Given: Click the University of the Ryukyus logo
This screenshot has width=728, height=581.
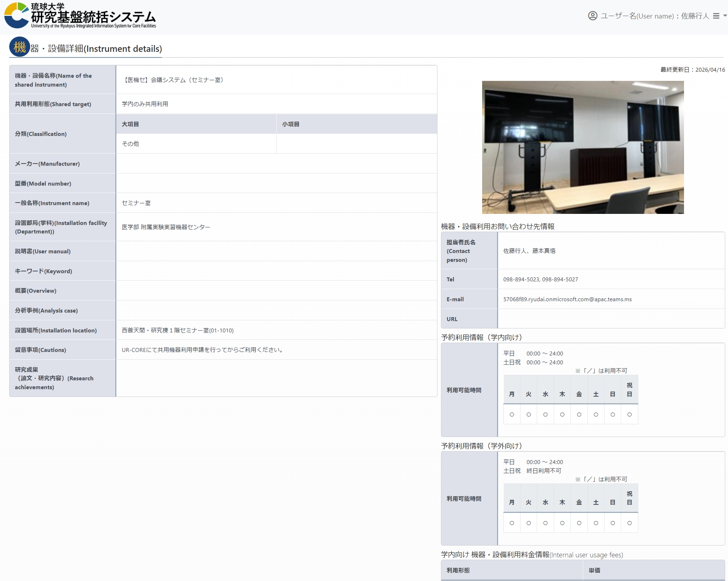Looking at the screenshot, I should [80, 16].
